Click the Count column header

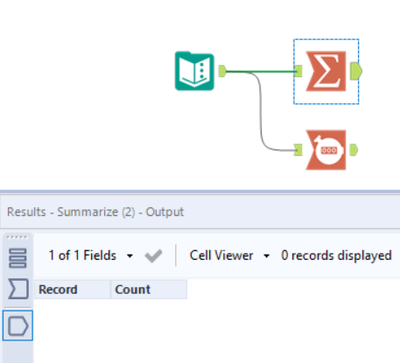(x=149, y=289)
